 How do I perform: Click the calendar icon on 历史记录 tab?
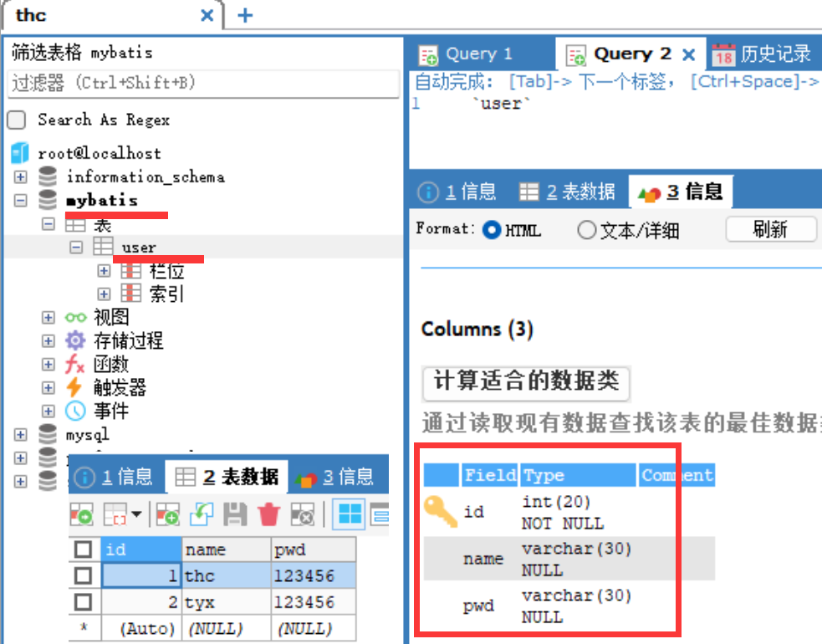click(x=724, y=54)
